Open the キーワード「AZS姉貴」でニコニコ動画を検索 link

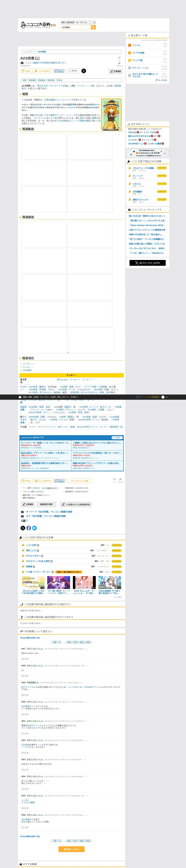coord(49,512)
